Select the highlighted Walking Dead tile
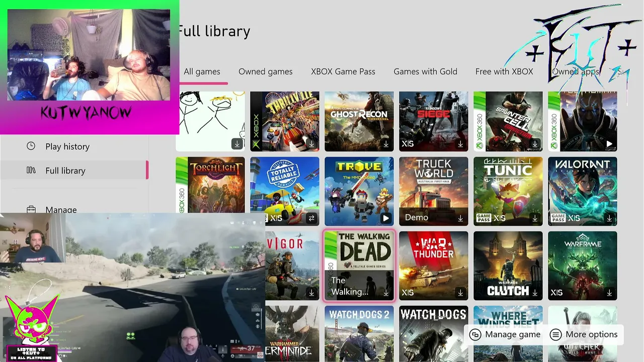The width and height of the screenshot is (644, 362). pos(359,266)
